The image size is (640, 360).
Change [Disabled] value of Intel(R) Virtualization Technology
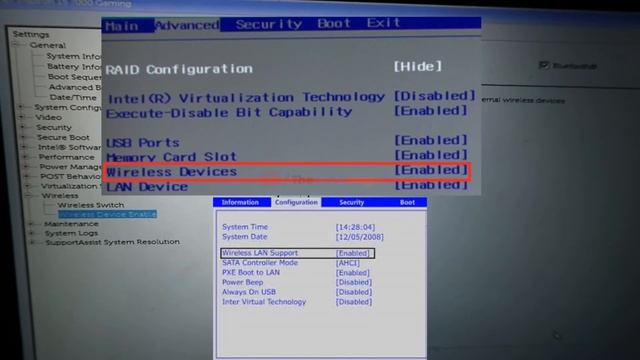(x=435, y=96)
